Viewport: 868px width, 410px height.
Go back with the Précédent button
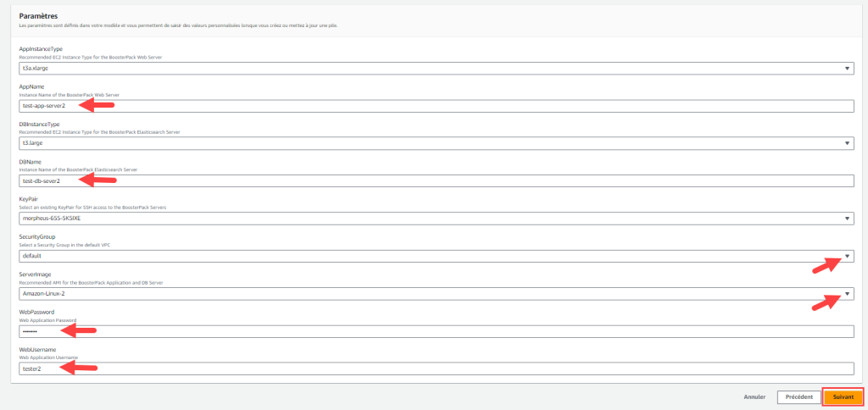798,396
